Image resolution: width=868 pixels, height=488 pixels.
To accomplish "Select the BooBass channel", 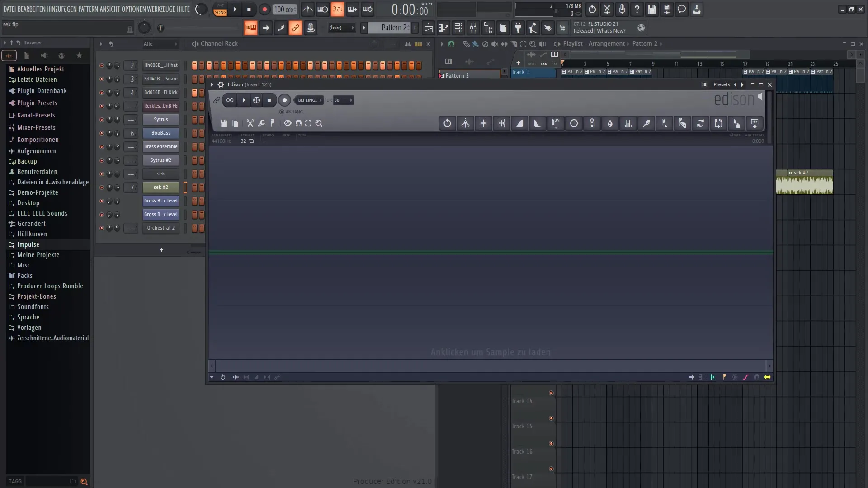I will tap(161, 133).
